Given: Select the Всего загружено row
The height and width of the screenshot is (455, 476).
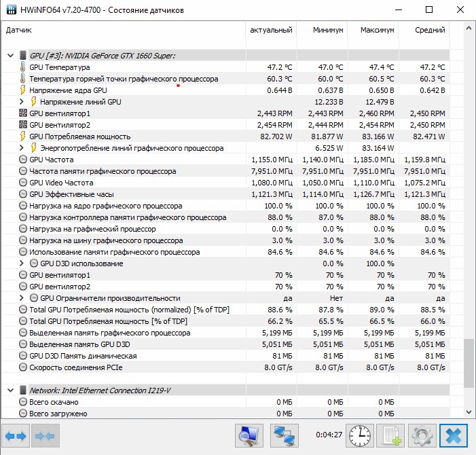Looking at the screenshot, I should tap(225, 414).
